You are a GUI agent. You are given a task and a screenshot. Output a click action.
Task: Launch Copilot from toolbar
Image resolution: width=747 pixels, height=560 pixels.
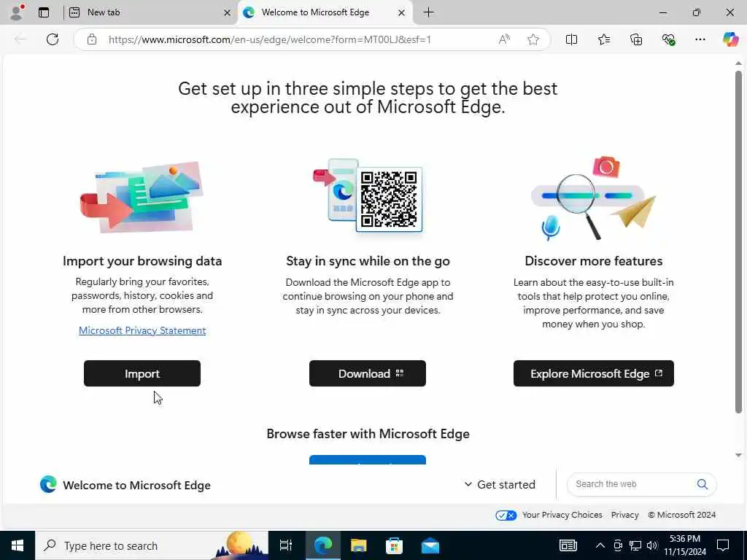point(730,39)
